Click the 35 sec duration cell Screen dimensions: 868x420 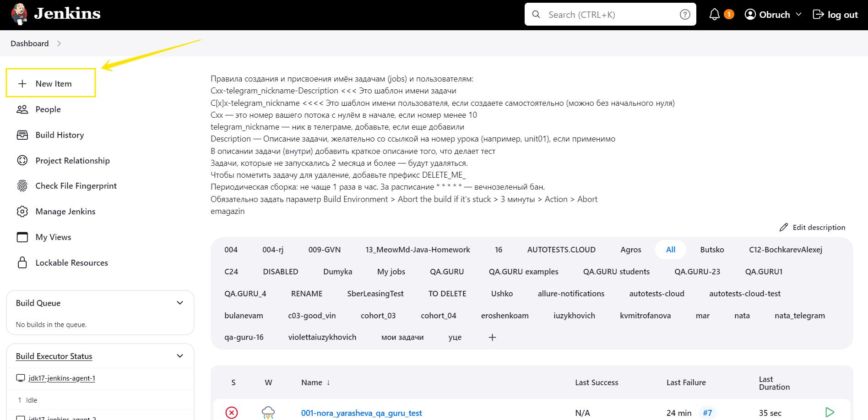coord(770,413)
